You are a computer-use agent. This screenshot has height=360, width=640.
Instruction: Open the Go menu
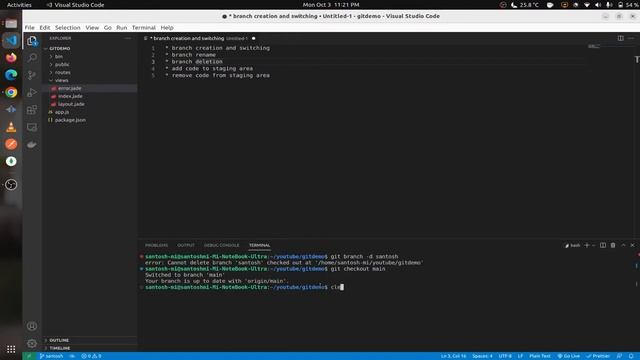(x=108, y=28)
